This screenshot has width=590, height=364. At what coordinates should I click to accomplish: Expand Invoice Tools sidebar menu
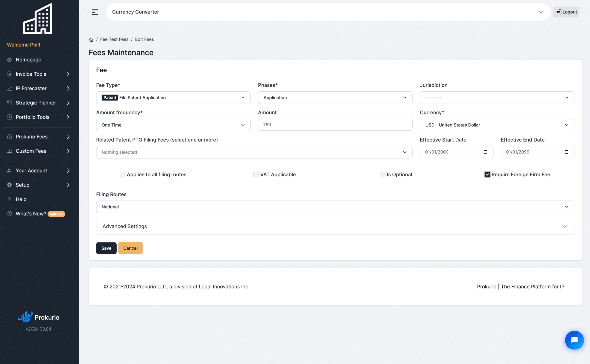pos(38,74)
